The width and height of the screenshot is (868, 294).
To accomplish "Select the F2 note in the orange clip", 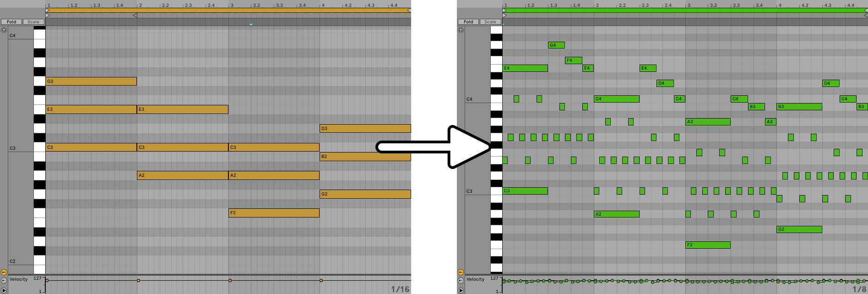I will pos(274,213).
